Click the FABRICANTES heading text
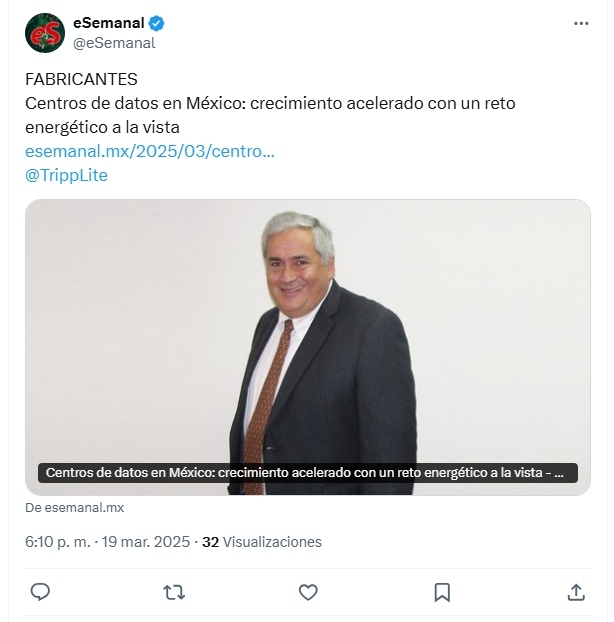Screen dimensions: 614x622 tap(81, 79)
